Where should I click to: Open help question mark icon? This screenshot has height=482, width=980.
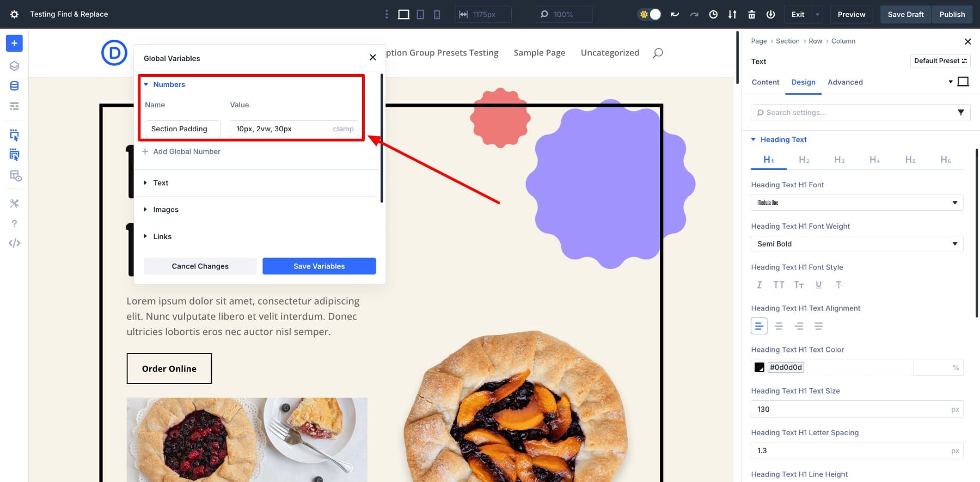click(14, 223)
